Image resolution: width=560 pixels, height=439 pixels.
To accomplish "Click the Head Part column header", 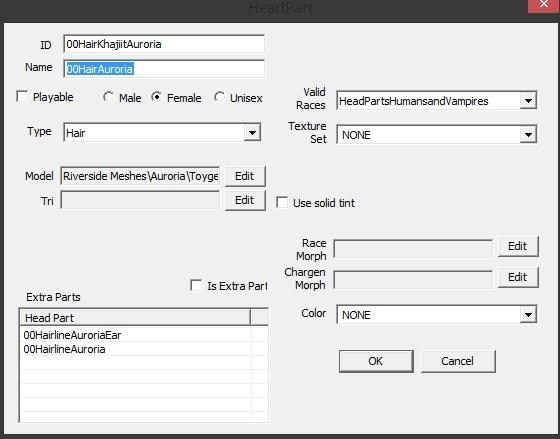I will pyautogui.click(x=135, y=318).
